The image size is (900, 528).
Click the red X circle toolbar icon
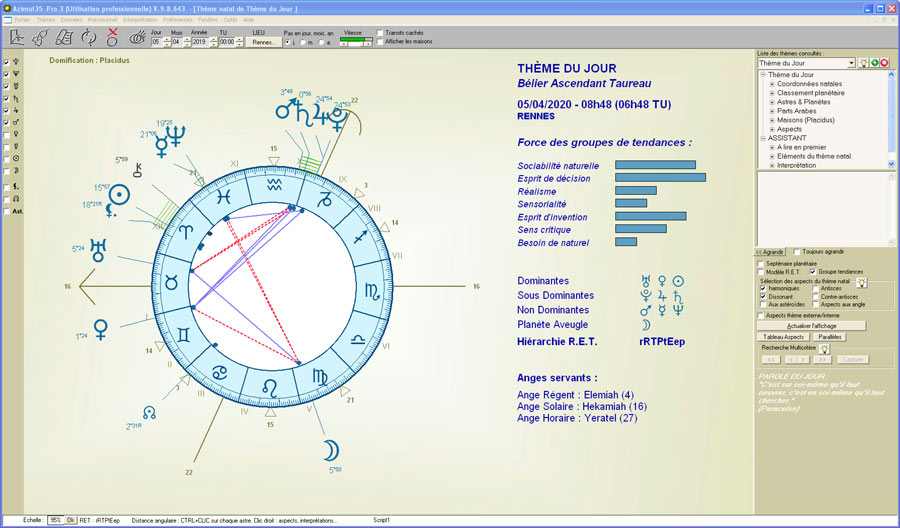click(x=113, y=38)
